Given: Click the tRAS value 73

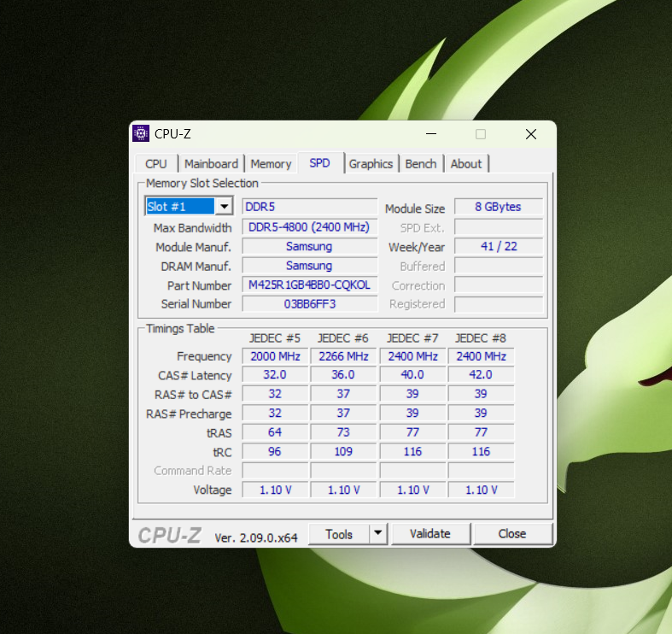Looking at the screenshot, I should (x=343, y=432).
